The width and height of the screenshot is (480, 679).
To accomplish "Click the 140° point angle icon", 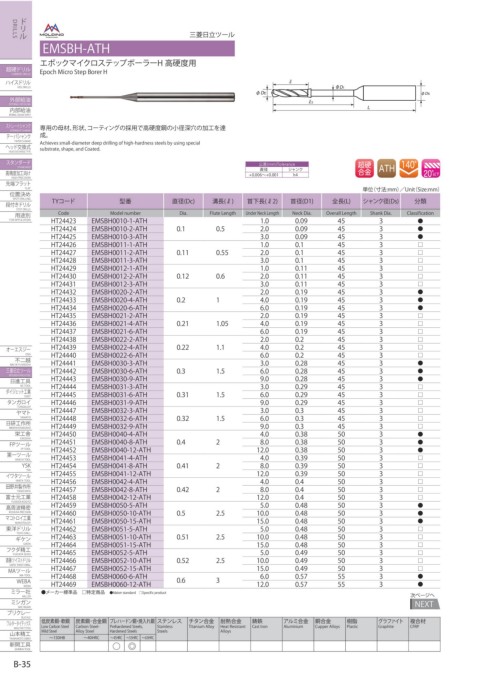I will tap(408, 168).
